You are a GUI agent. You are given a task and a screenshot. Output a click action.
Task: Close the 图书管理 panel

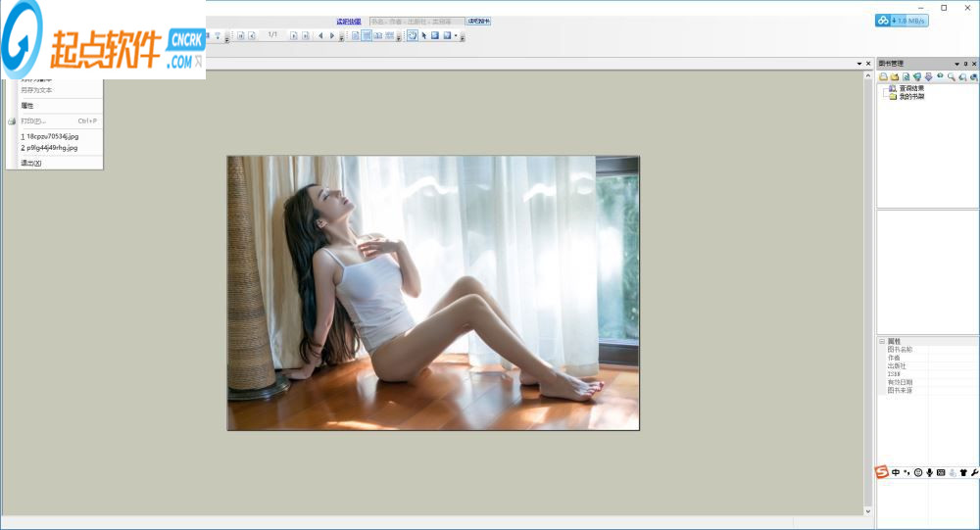974,64
